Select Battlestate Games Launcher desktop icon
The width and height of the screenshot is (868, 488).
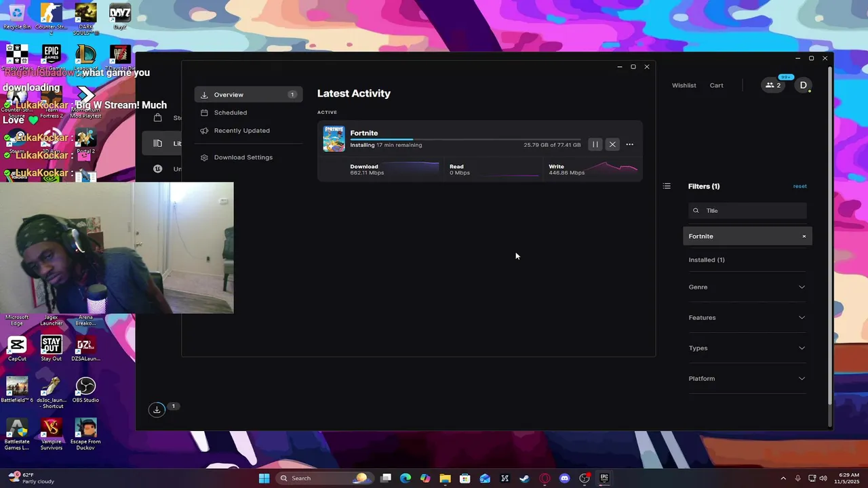17,434
